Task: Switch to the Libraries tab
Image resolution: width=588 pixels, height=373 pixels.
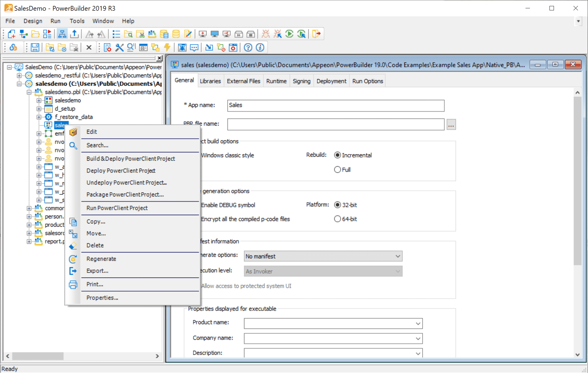Action: pos(210,81)
